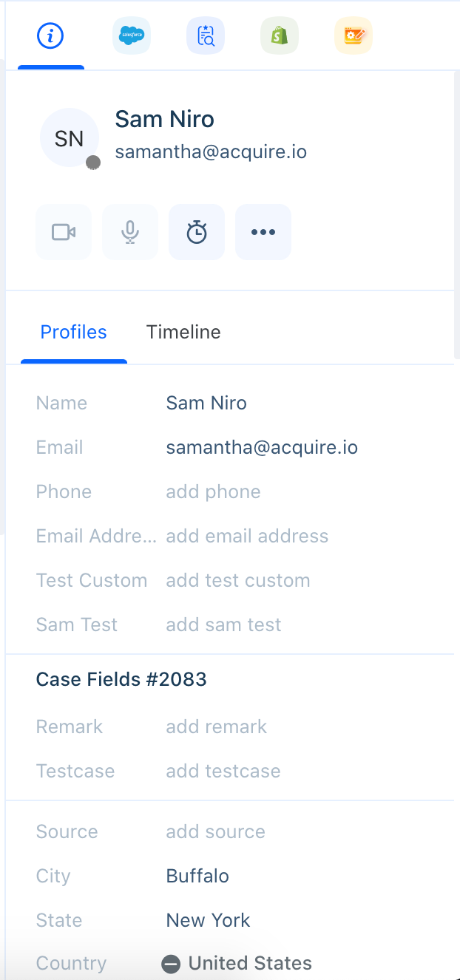Edit the City value Buffalo

coord(197,876)
